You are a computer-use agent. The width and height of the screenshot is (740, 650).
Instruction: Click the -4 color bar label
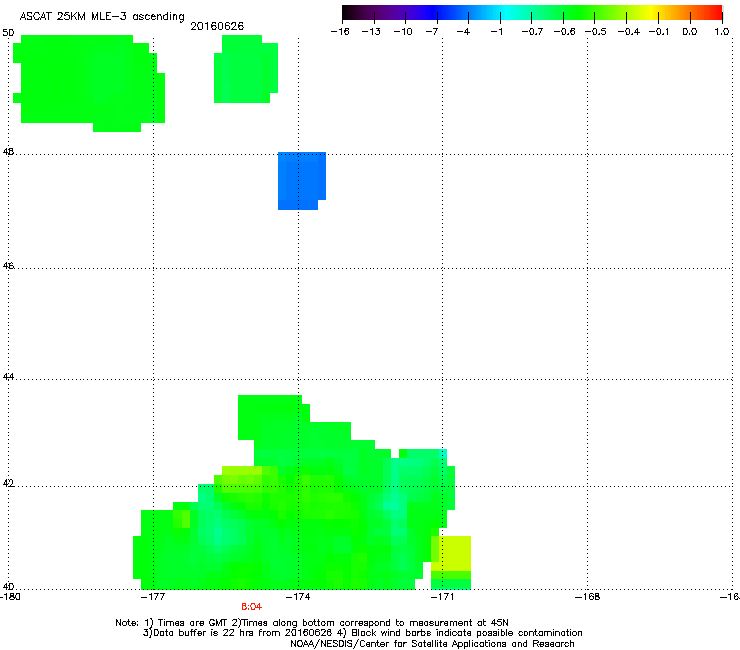[x=463, y=32]
